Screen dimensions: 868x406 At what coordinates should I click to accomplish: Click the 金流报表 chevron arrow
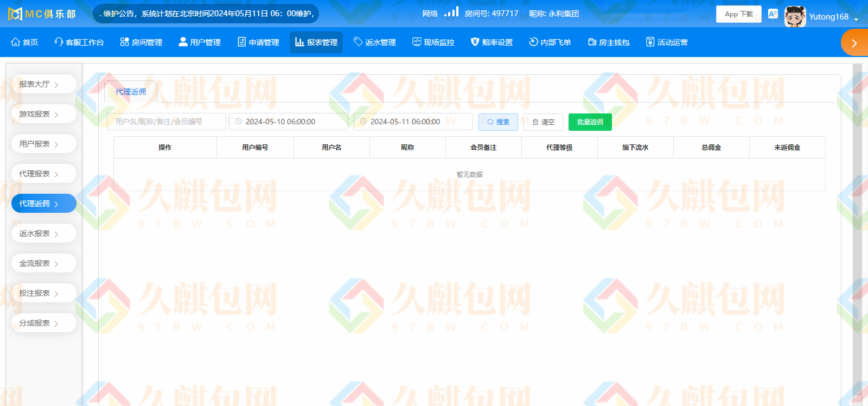coord(56,264)
